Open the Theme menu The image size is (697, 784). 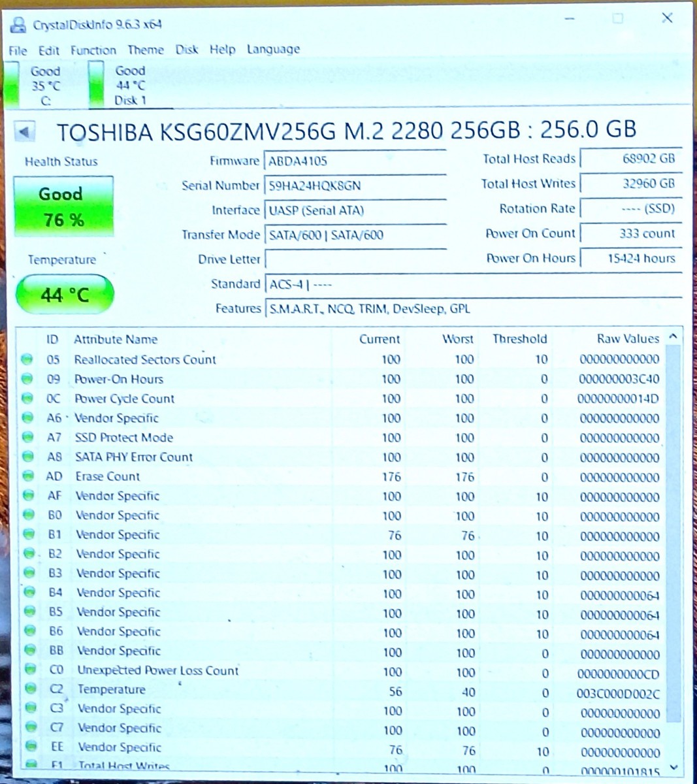coord(145,50)
